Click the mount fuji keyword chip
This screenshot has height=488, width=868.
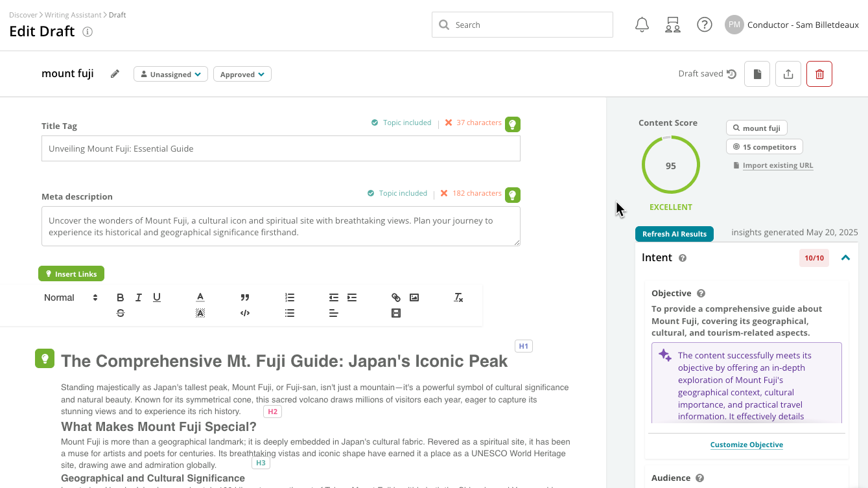(x=757, y=128)
